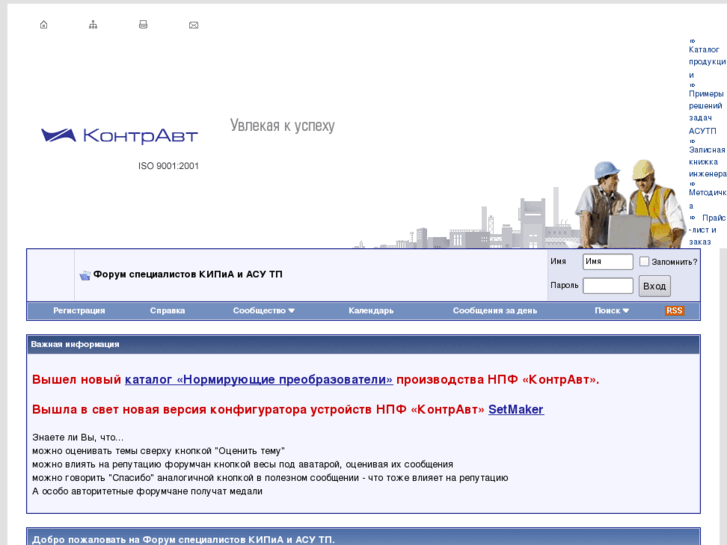Click the home icon at top

click(44, 25)
